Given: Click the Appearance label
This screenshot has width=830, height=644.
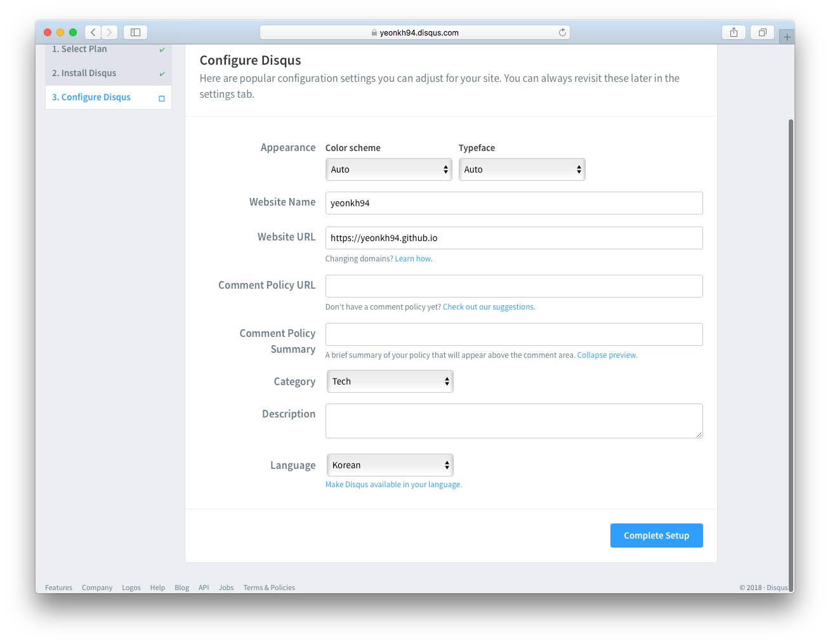Looking at the screenshot, I should point(288,147).
